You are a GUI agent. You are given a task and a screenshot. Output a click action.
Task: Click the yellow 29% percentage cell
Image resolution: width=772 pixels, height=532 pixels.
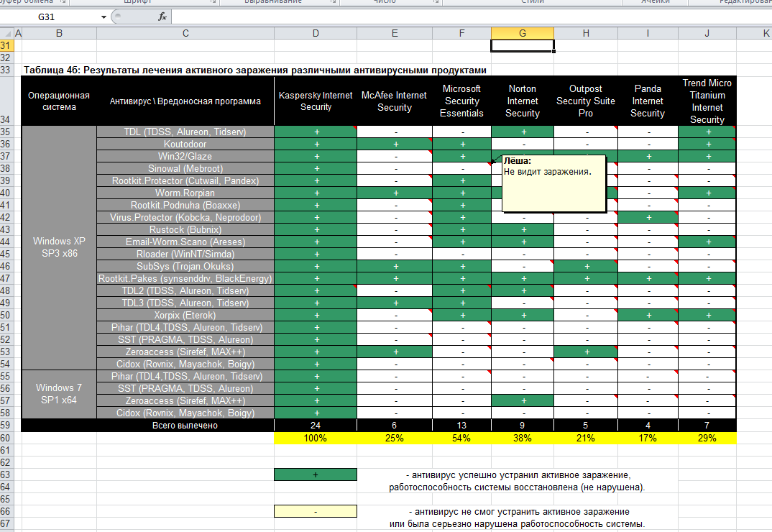707,438
